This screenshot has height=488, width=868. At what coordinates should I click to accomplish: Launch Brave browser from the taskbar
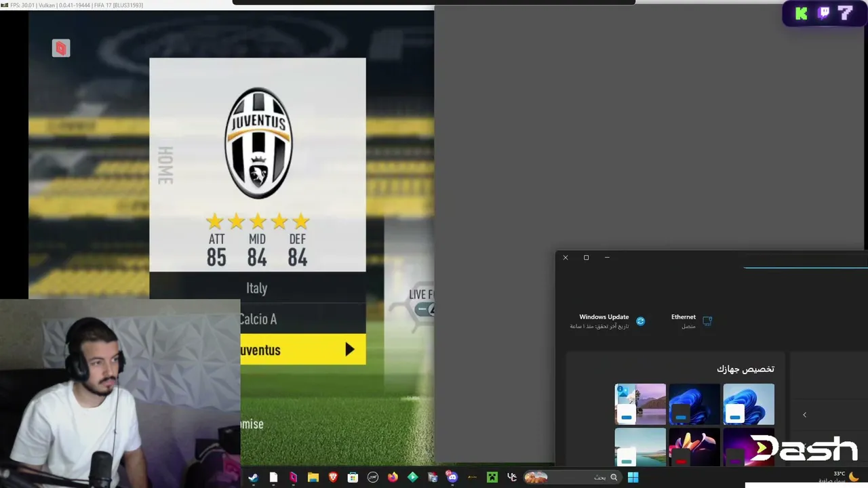click(333, 477)
